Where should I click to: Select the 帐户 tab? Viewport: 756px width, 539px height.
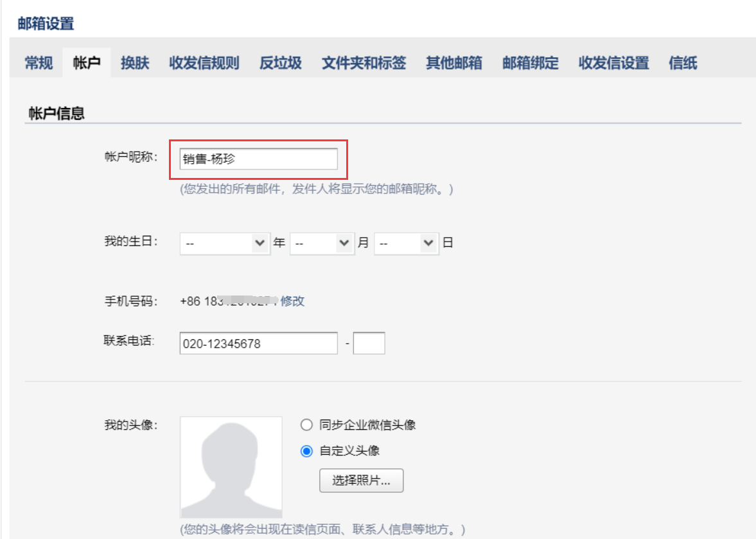[x=87, y=63]
